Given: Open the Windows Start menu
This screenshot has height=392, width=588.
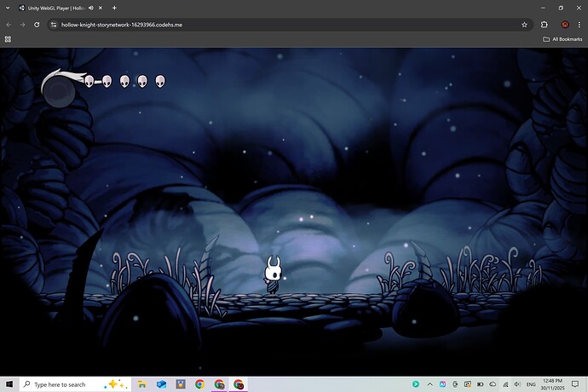Looking at the screenshot, I should coord(9,384).
